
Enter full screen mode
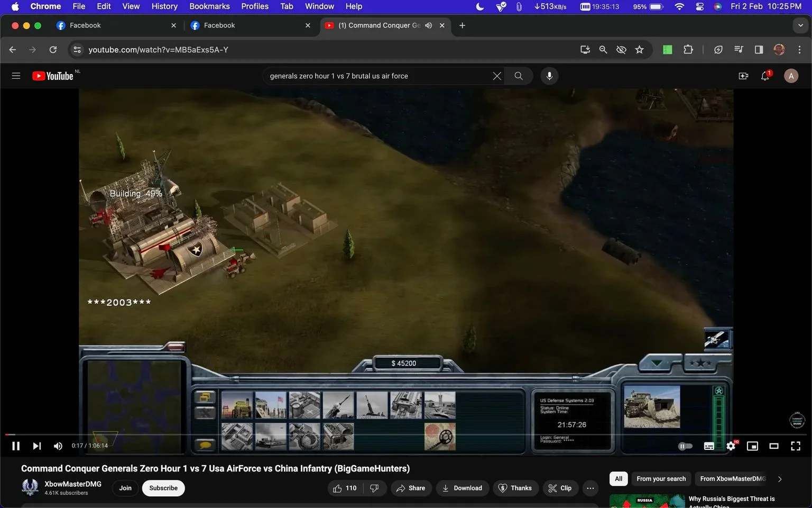coord(796,446)
